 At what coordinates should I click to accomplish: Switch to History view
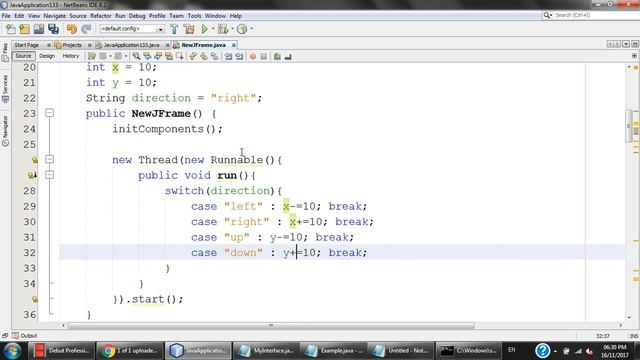click(71, 56)
